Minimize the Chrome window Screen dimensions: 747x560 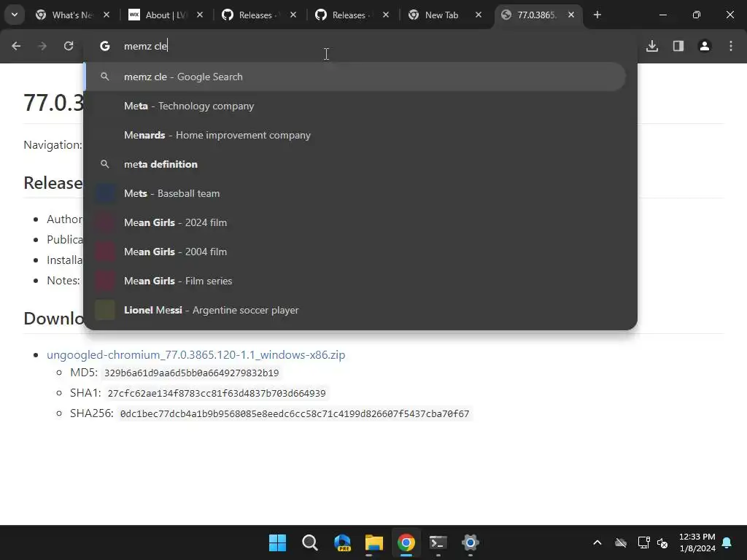coord(662,15)
